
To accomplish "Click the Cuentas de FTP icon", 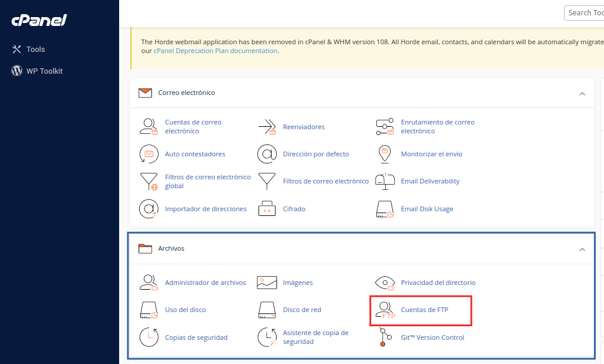I will point(385,310).
